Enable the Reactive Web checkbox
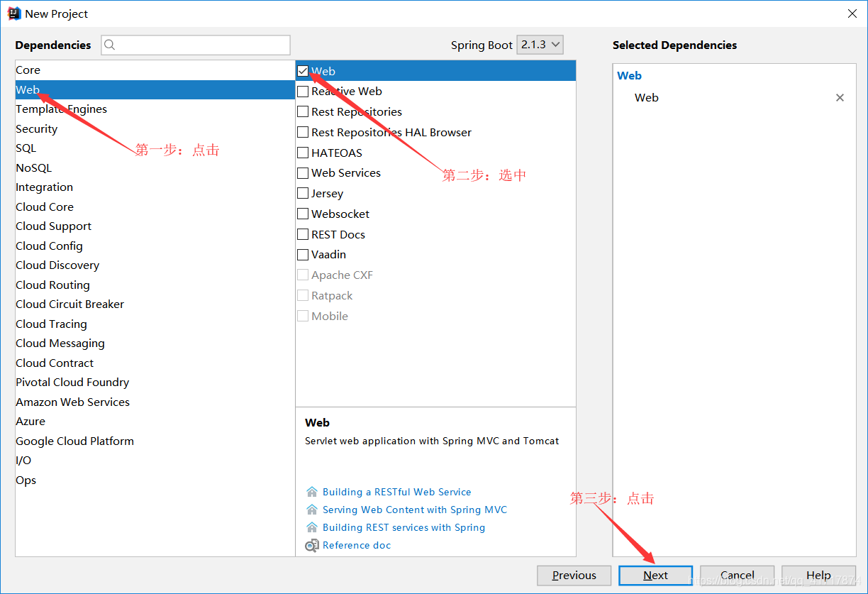Screen dimensions: 868x594 (303, 92)
